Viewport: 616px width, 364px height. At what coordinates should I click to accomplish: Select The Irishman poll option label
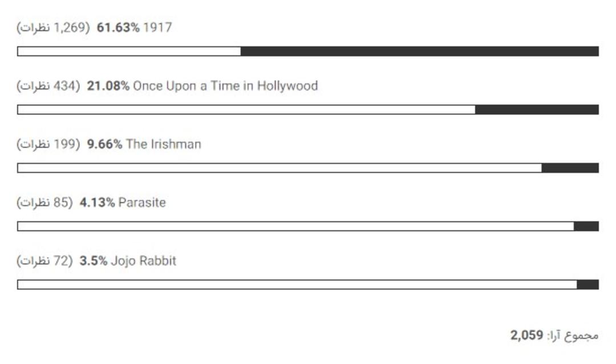(164, 144)
